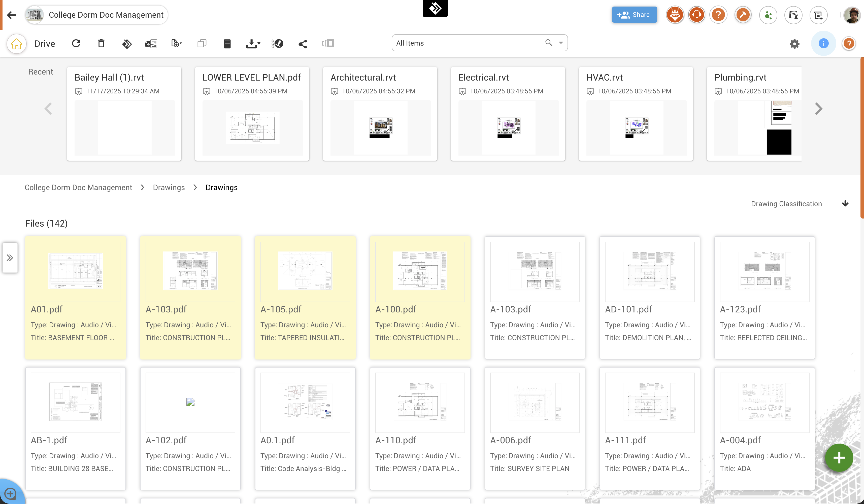Refresh the Drive file listing
This screenshot has height=504, width=864.
point(76,44)
